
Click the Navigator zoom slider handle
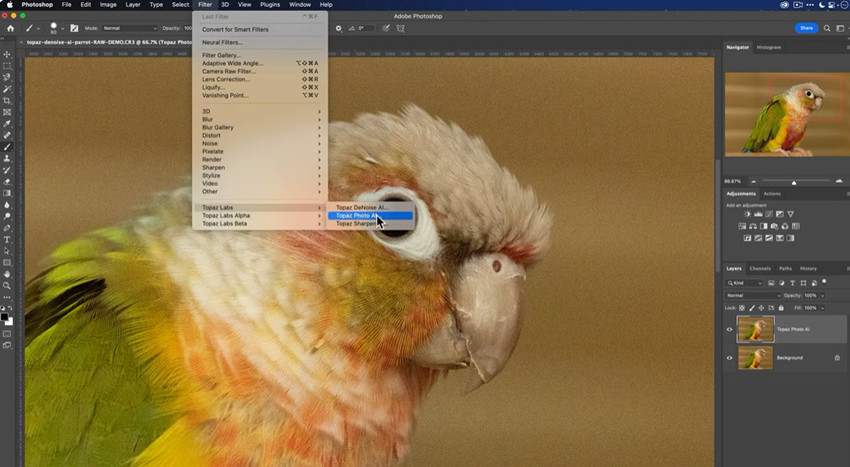[794, 183]
